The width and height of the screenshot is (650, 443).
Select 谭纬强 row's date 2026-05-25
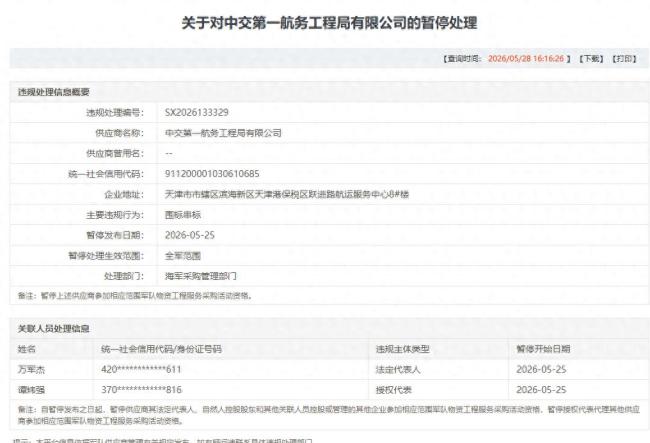(x=541, y=390)
